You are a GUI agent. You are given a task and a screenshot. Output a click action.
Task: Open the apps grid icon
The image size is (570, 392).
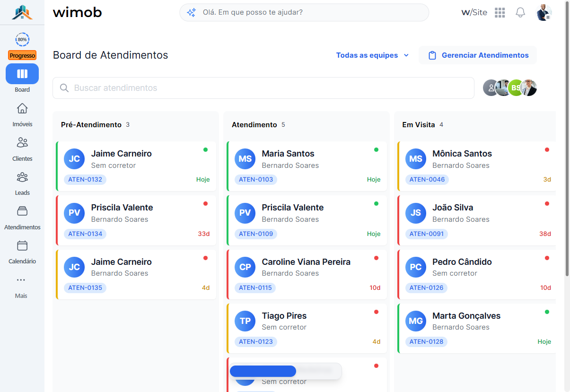[x=500, y=13]
